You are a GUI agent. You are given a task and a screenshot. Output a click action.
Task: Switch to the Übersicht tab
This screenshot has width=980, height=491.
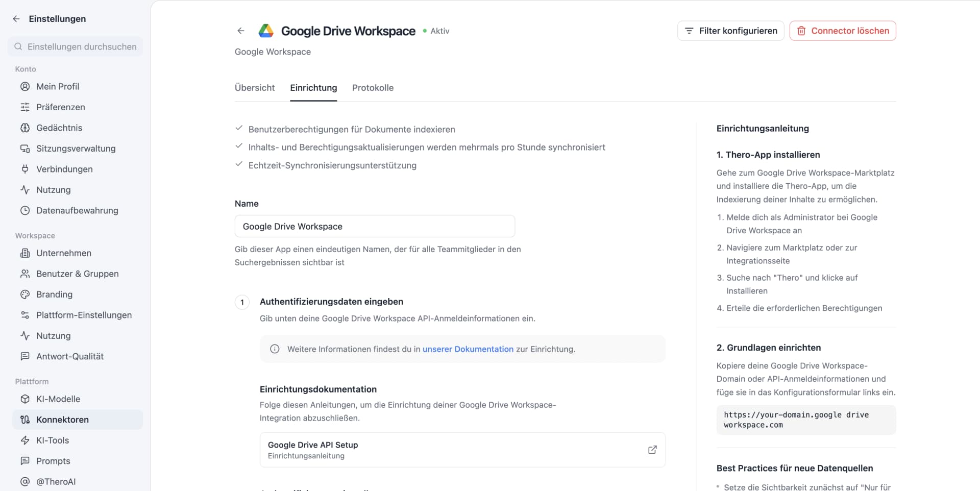[x=255, y=88]
